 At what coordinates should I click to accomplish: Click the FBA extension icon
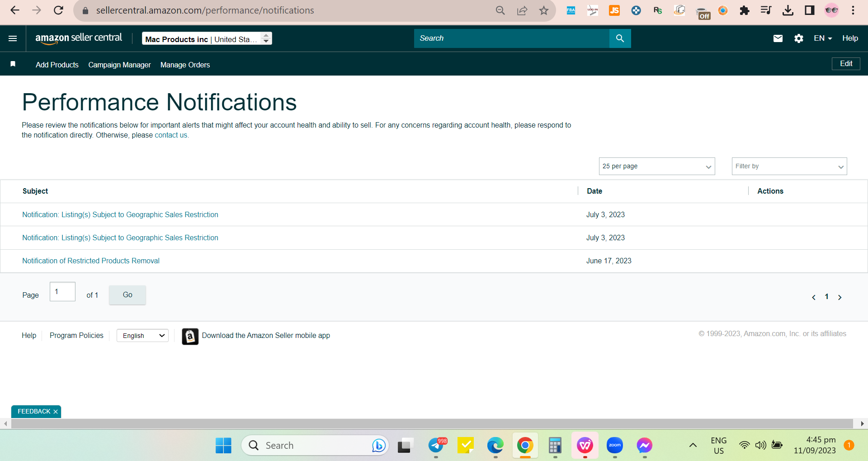click(x=571, y=10)
